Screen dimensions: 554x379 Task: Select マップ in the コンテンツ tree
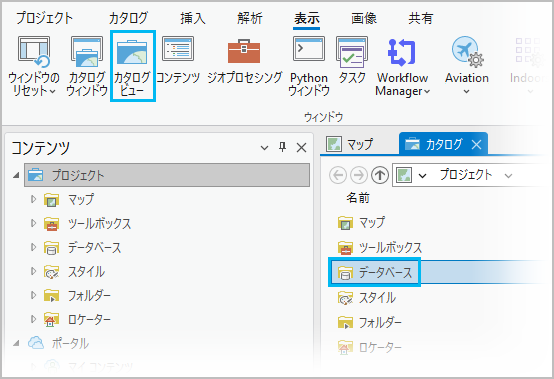(69, 199)
